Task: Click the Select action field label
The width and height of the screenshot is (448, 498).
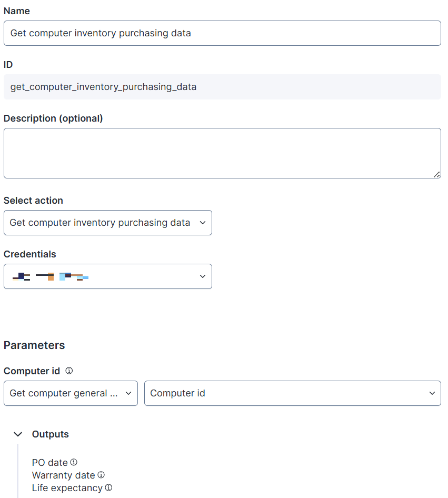Action: click(33, 201)
